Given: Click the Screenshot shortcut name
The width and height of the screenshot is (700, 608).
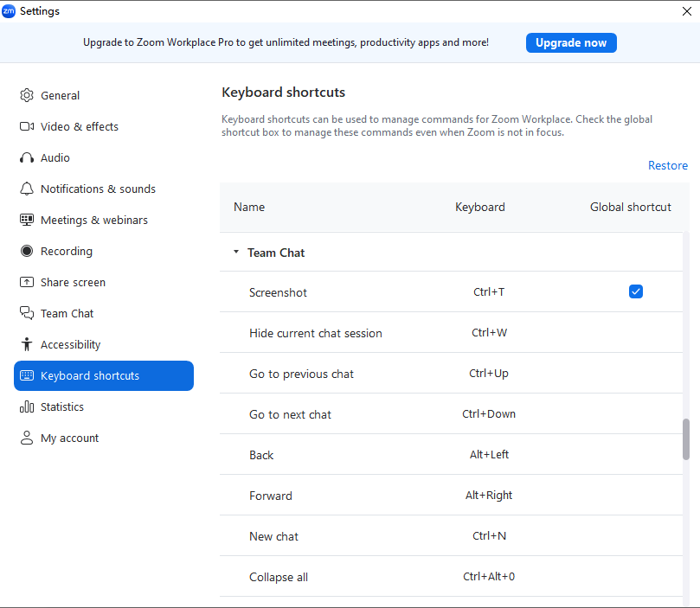Looking at the screenshot, I should click(x=278, y=292).
